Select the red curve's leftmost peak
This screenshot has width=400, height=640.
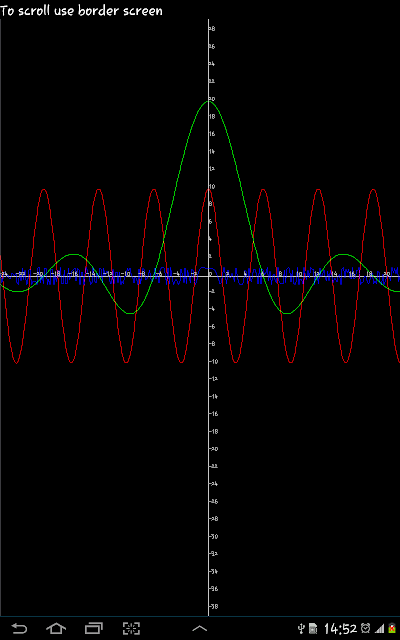44,189
